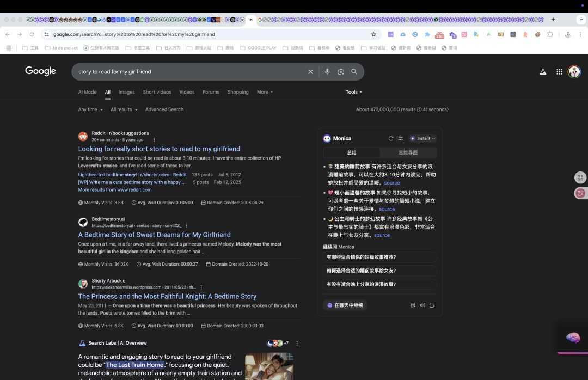588x380 pixels.
Task: Switch Monica panel to 思维导图 tab
Action: click(408, 152)
